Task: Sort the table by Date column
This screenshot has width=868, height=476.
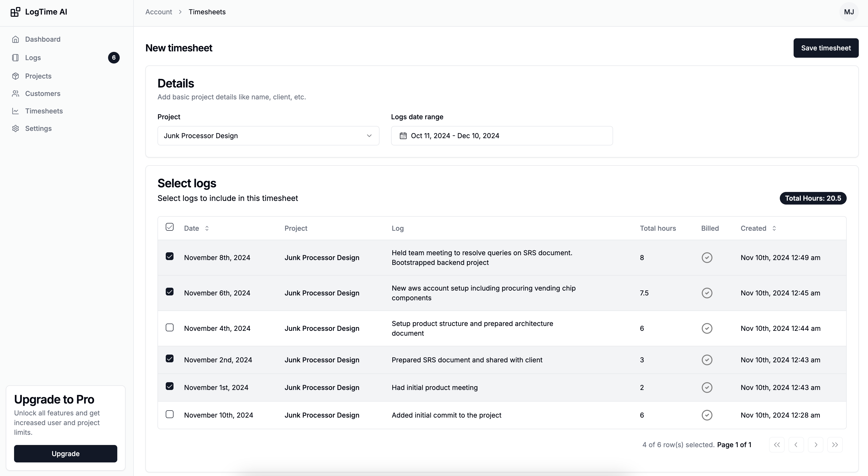Action: tap(206, 228)
